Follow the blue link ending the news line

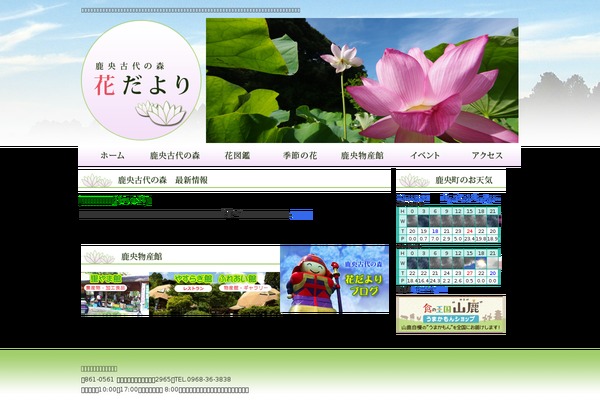pyautogui.click(x=301, y=215)
